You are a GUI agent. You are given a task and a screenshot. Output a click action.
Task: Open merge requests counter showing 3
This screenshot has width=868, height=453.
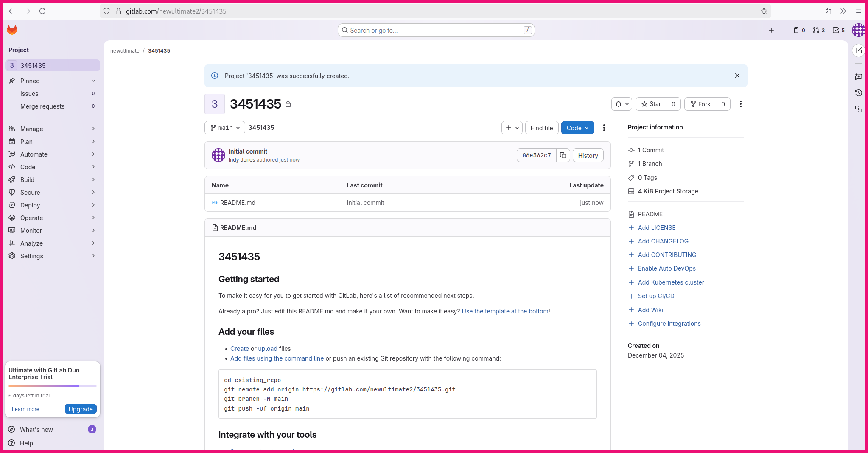tap(819, 30)
